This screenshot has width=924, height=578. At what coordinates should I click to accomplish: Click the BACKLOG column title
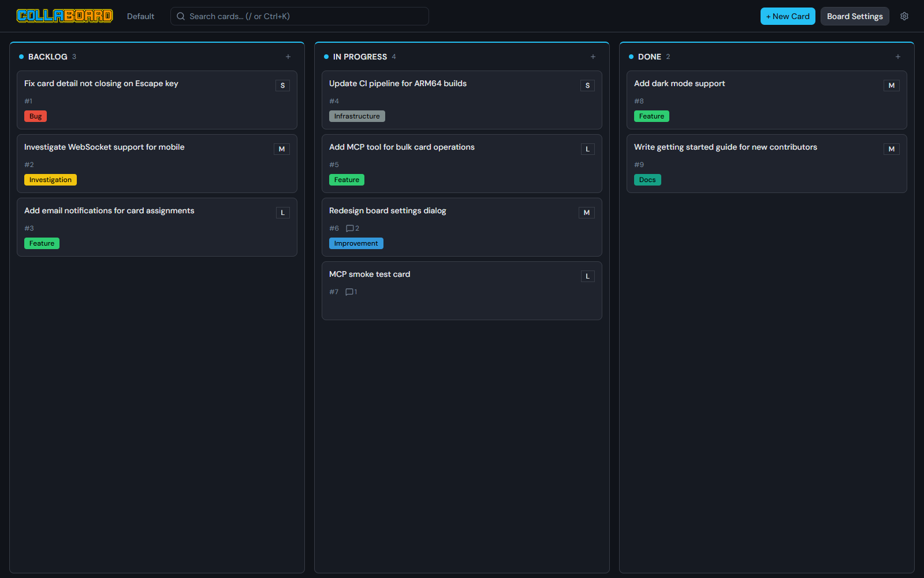click(x=48, y=57)
